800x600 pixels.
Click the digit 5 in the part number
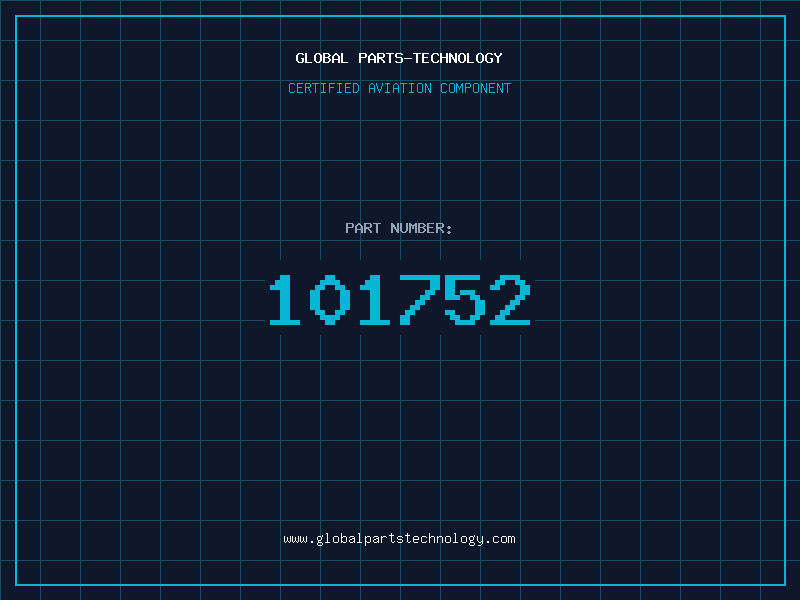(465, 299)
